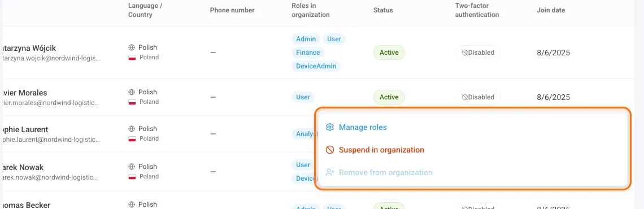Viewport: 644px width, 209px height.
Task: Click Marek Nowak's name
Action: click(x=23, y=167)
